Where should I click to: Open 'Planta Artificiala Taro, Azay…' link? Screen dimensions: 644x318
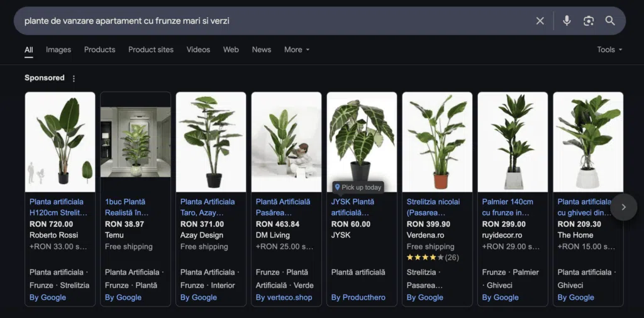click(x=208, y=207)
